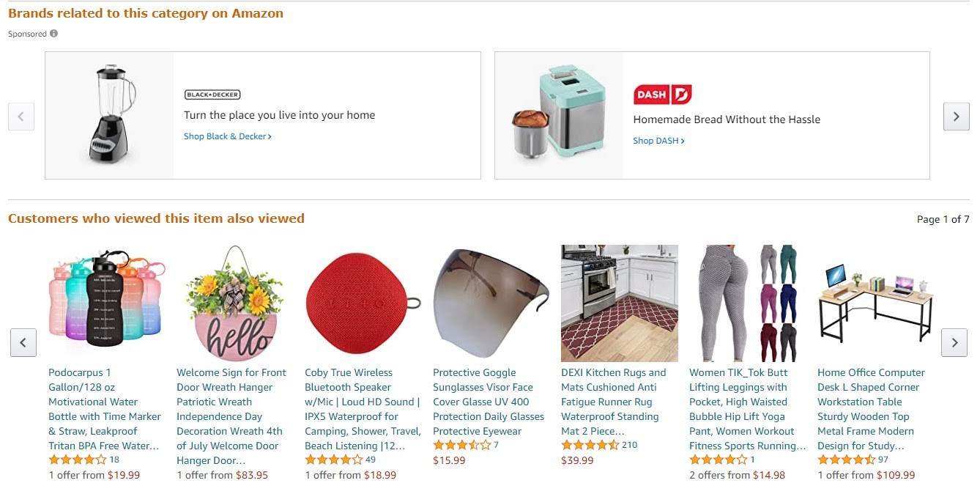Follow the Shop DASH link
Screen dimensions: 980x494
point(658,141)
